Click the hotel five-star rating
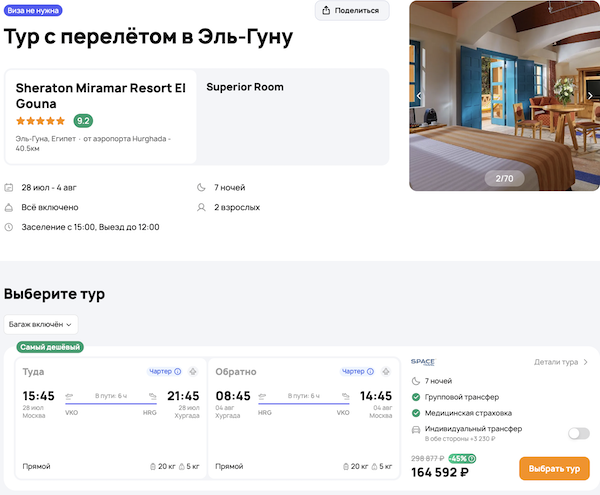The width and height of the screenshot is (600, 495). pyautogui.click(x=41, y=121)
